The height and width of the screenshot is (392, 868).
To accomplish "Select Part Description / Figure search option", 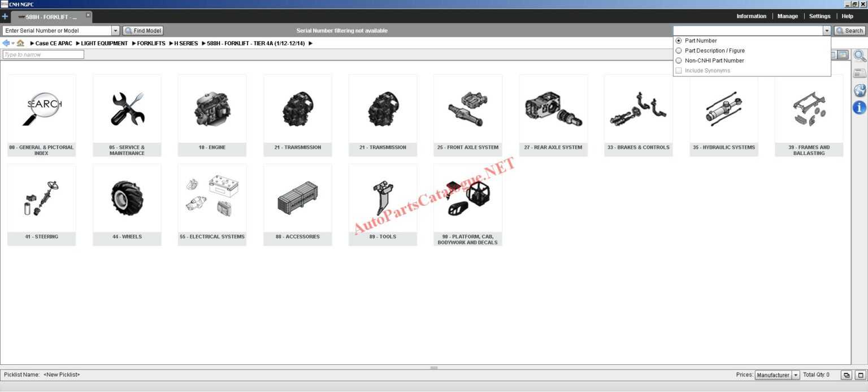I will click(x=679, y=51).
